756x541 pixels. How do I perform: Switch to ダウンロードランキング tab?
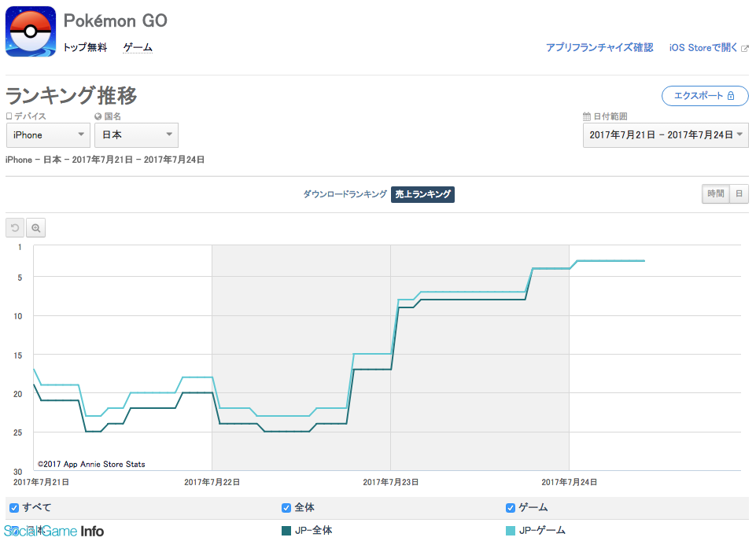pyautogui.click(x=345, y=194)
